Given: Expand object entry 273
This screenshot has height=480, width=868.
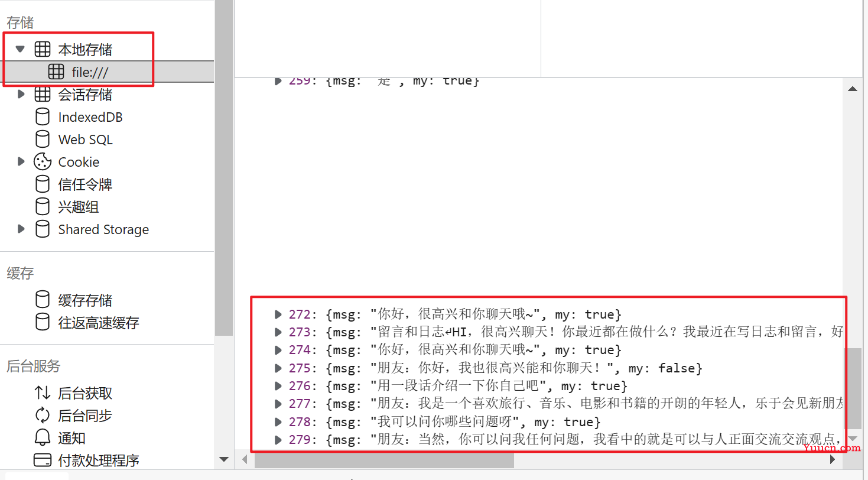Looking at the screenshot, I should (x=278, y=332).
